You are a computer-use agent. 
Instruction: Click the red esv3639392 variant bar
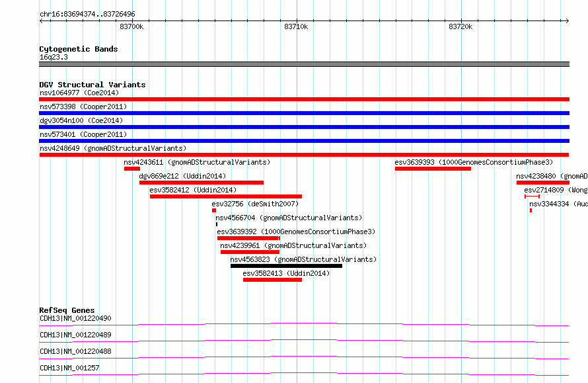click(x=248, y=238)
